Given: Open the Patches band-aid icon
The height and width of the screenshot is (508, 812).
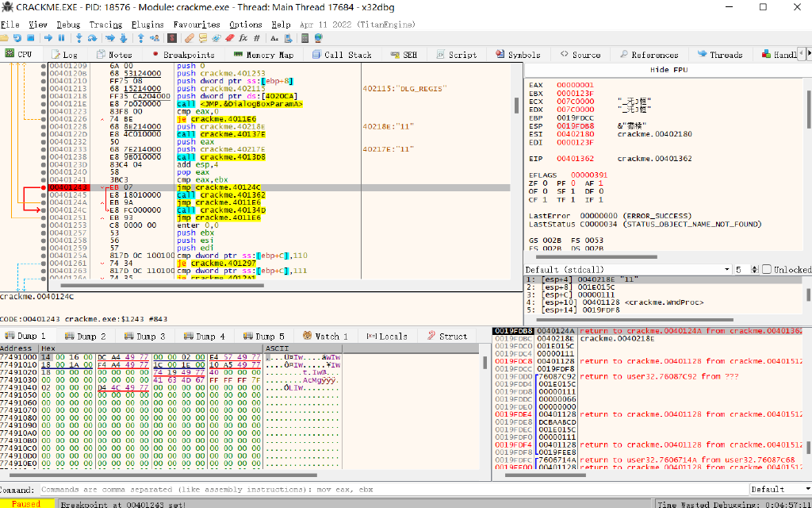Looking at the screenshot, I should coord(190,37).
